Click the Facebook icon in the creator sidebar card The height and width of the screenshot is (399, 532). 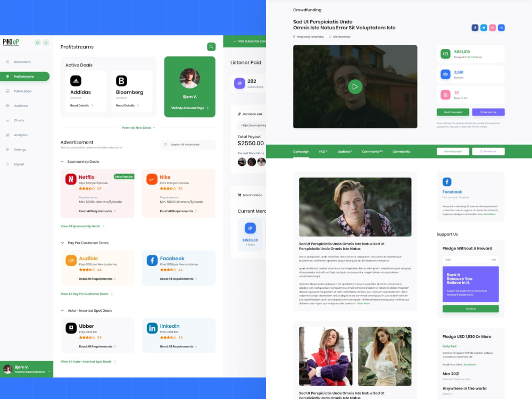click(447, 182)
